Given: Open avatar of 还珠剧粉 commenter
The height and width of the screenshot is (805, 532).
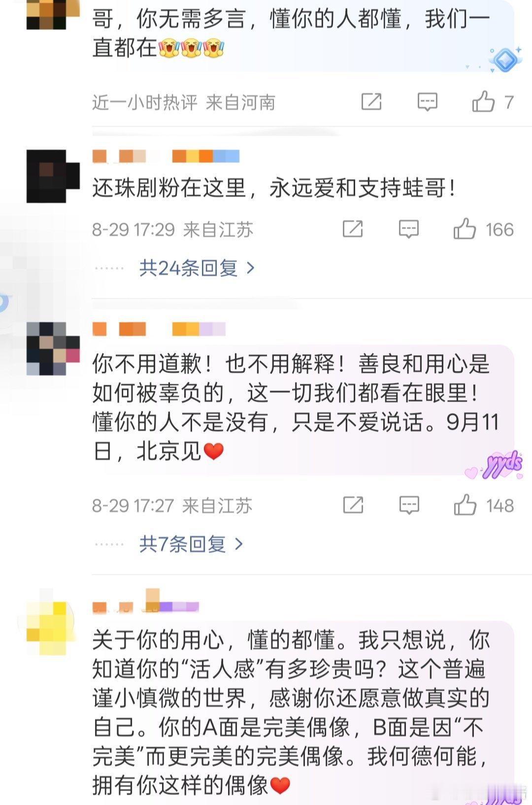Looking at the screenshot, I should click(x=53, y=176).
